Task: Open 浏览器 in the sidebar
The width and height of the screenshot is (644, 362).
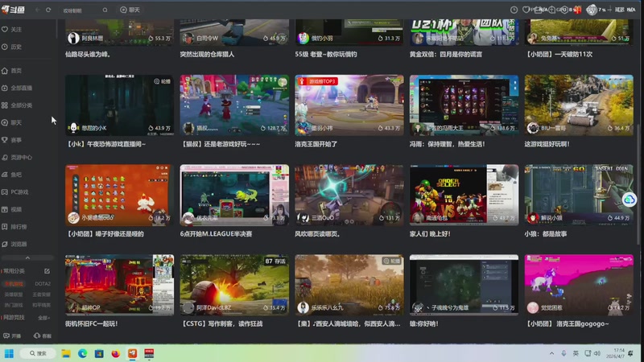Action: tap(14, 245)
